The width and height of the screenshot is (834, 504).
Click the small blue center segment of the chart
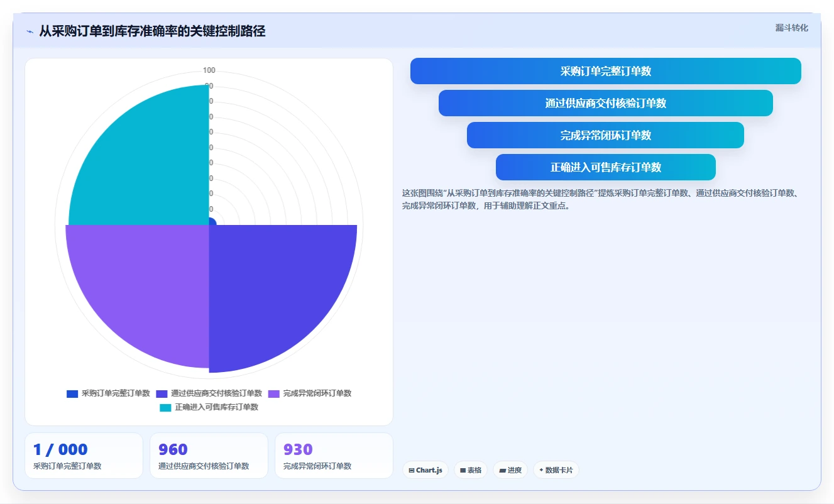click(212, 222)
